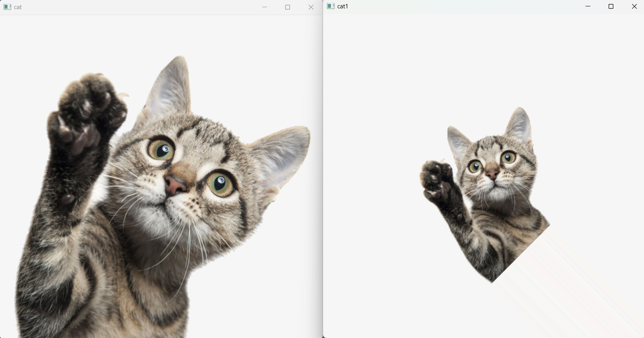This screenshot has height=338, width=644.
Task: Minimize the cat1 window
Action: click(588, 6)
